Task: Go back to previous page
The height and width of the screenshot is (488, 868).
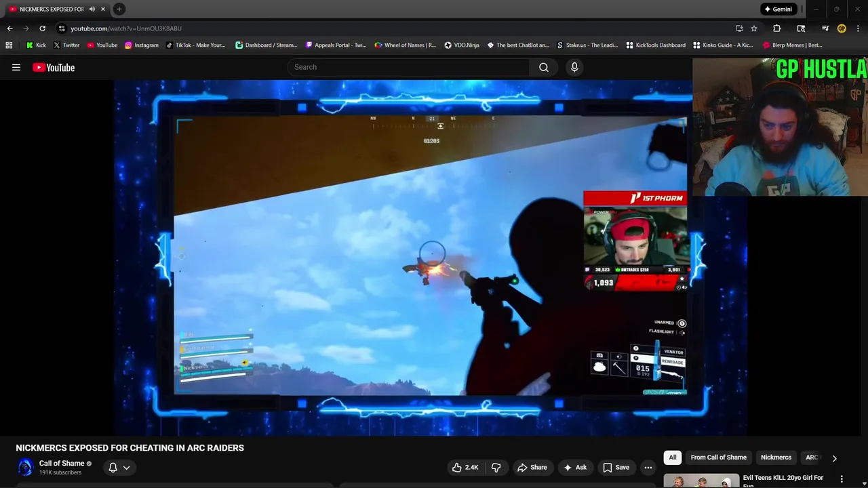Action: (9, 28)
